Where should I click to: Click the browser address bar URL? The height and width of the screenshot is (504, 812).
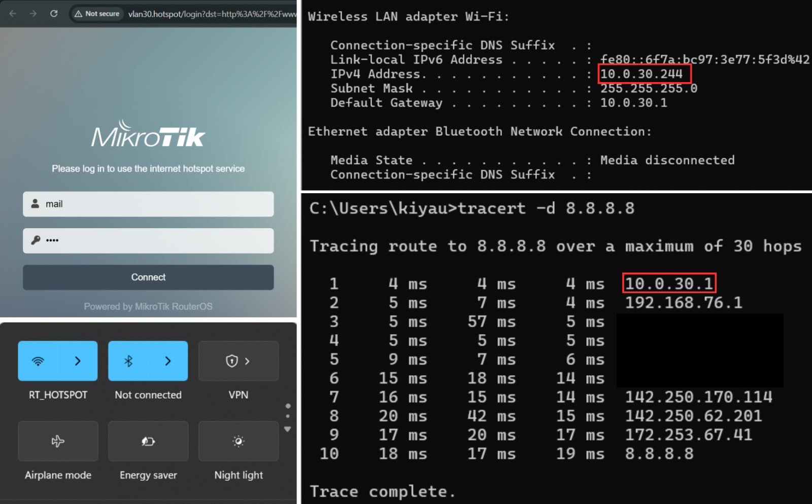[212, 14]
